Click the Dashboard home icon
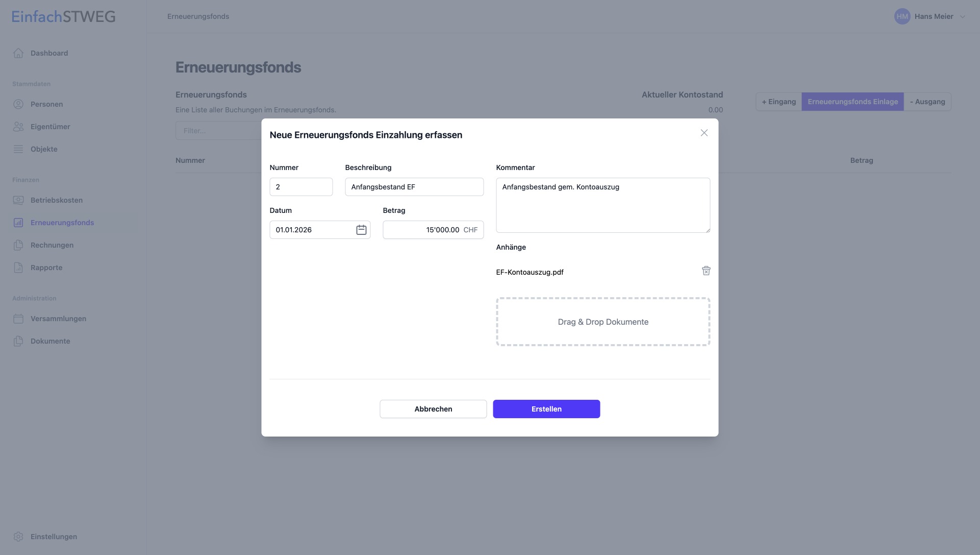 (18, 53)
